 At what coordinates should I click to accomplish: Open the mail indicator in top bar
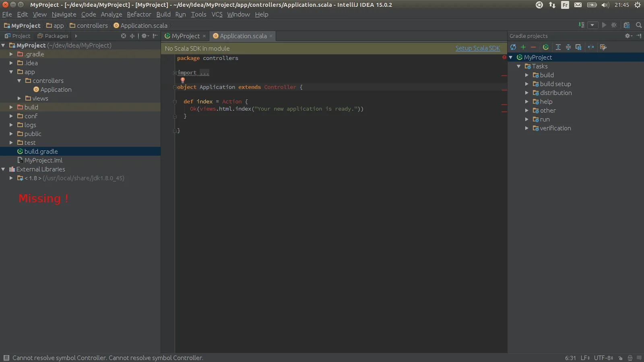pyautogui.click(x=578, y=5)
